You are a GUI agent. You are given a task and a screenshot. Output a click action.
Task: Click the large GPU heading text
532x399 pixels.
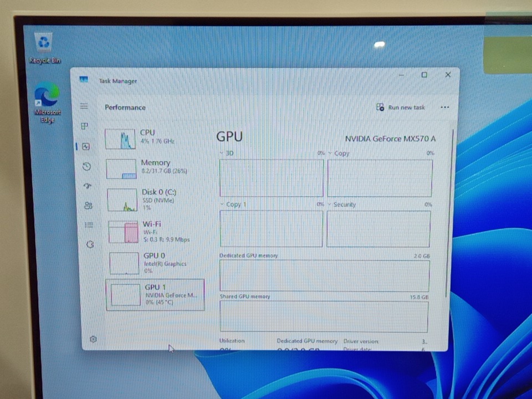(x=229, y=137)
